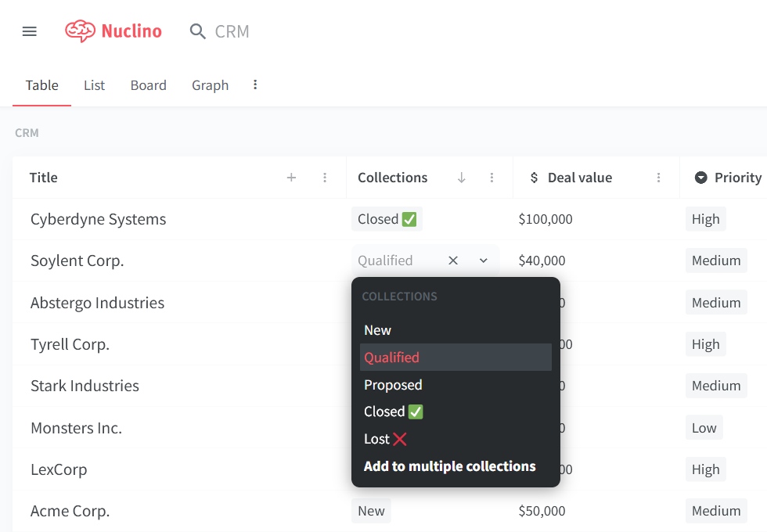Image resolution: width=767 pixels, height=532 pixels.
Task: Open the view tabs overflow menu
Action: [x=255, y=84]
